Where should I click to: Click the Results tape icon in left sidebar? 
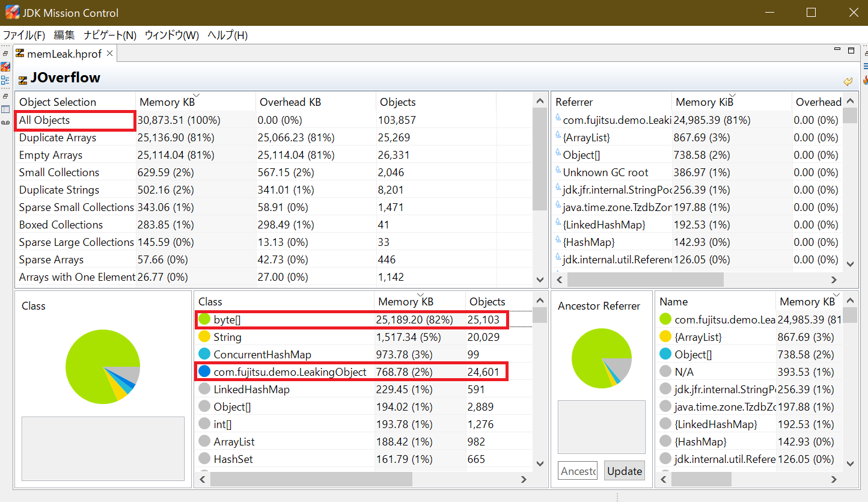pyautogui.click(x=5, y=122)
